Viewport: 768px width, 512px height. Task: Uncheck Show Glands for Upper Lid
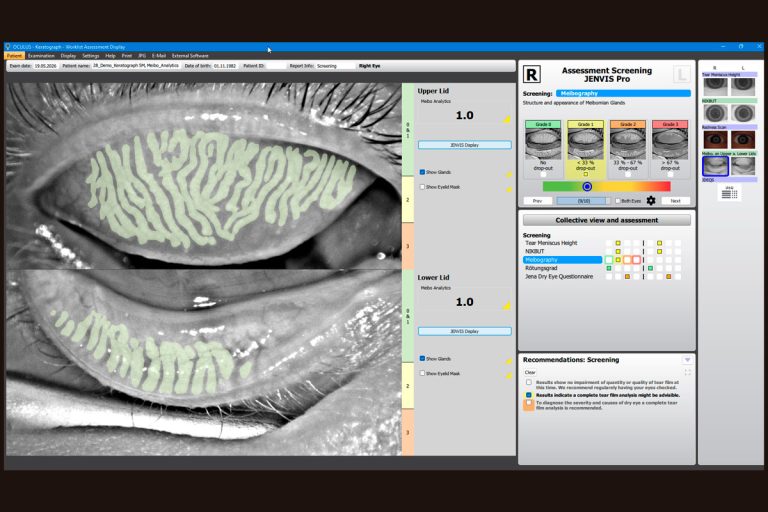[422, 172]
